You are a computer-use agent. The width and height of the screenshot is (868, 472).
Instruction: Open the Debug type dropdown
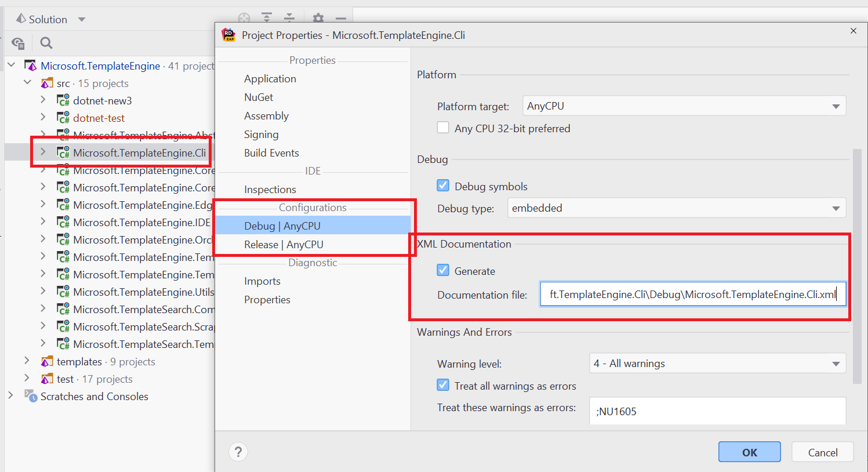tap(677, 208)
